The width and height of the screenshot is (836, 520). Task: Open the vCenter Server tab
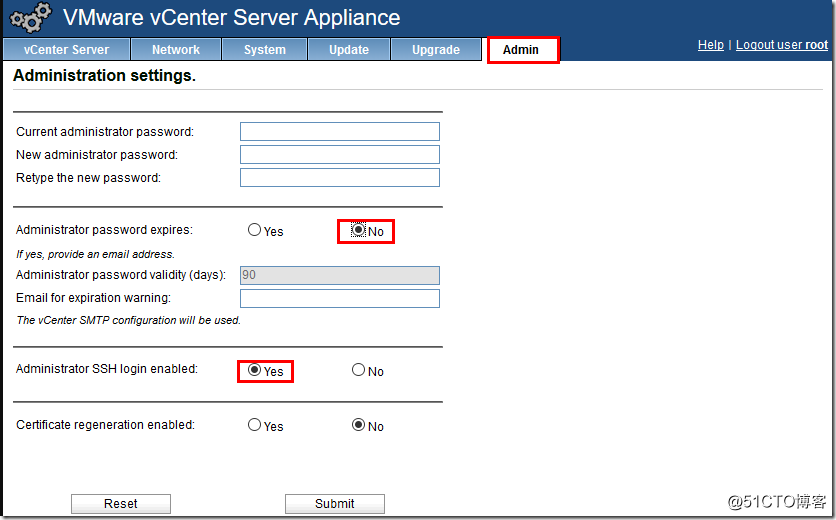click(x=67, y=50)
